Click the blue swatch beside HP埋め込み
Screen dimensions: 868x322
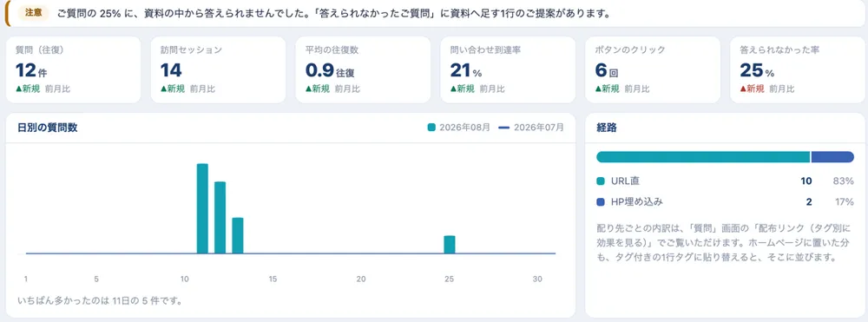[x=601, y=202]
